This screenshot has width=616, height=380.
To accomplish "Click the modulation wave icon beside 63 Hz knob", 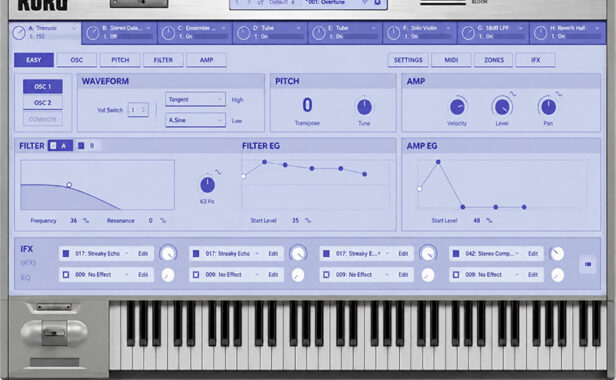I will [218, 172].
